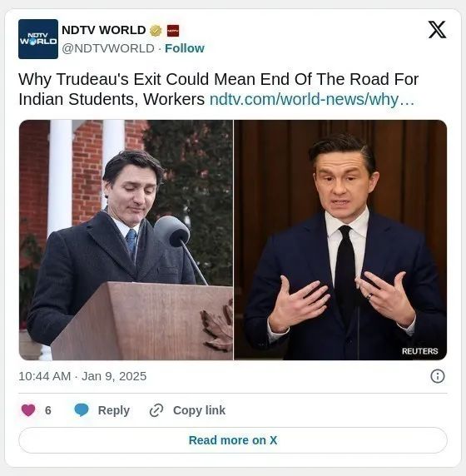Click the Reply text label
The image size is (466, 476).
point(114,410)
